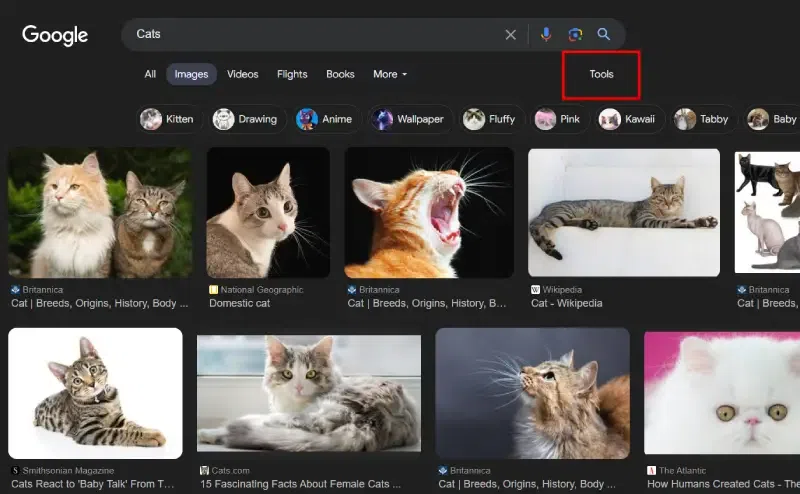
Task: Filter results by Fluffy
Action: [x=490, y=119]
